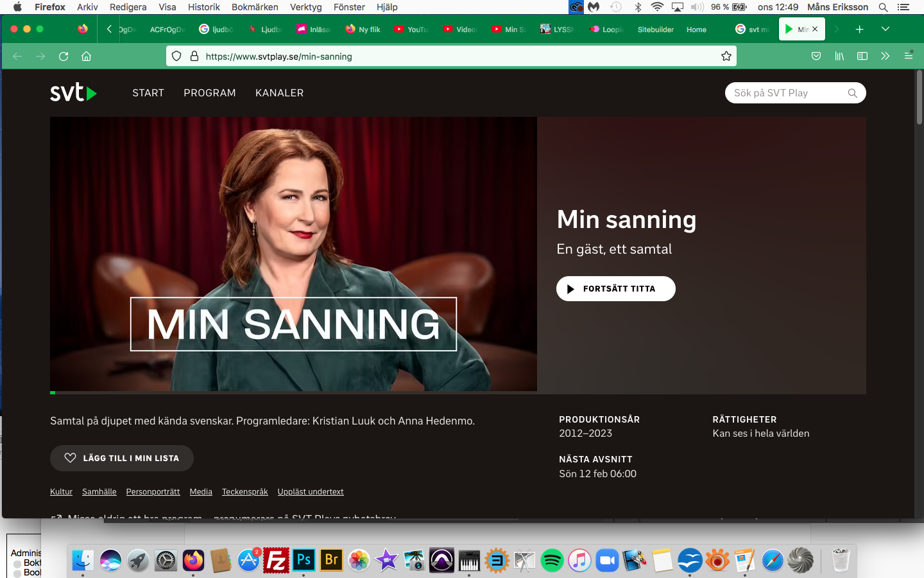Open the tracking protection shield in address bar
Screen dimensions: 924x578
pos(176,56)
